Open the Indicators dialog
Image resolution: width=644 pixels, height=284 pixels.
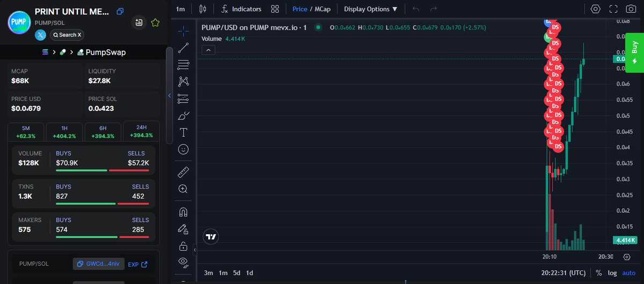click(241, 9)
